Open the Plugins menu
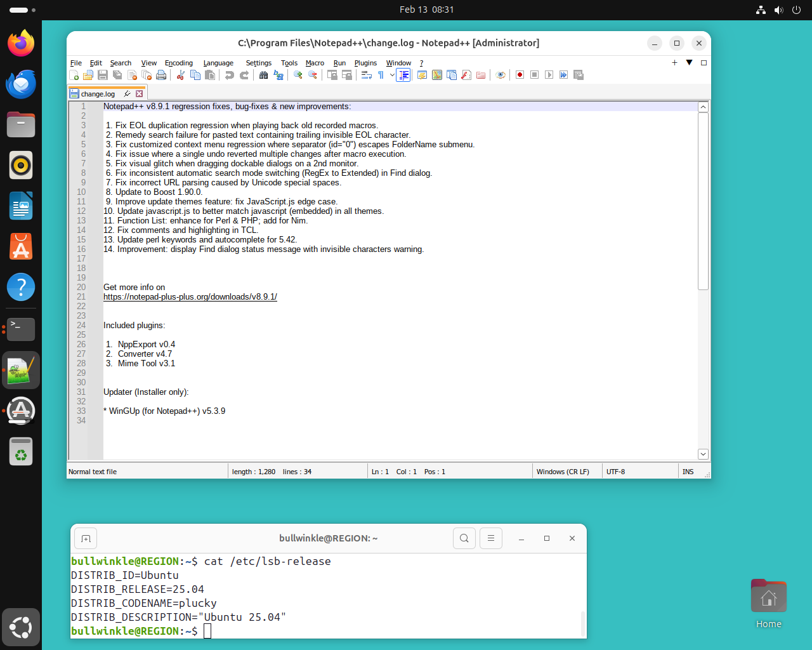Screen dimensions: 812x650 [x=365, y=63]
